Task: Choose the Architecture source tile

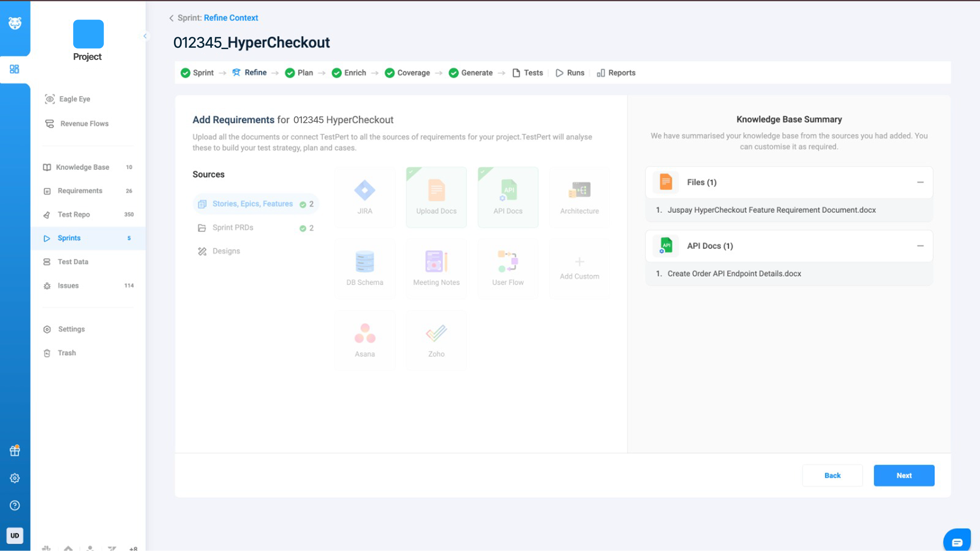Action: click(x=579, y=197)
